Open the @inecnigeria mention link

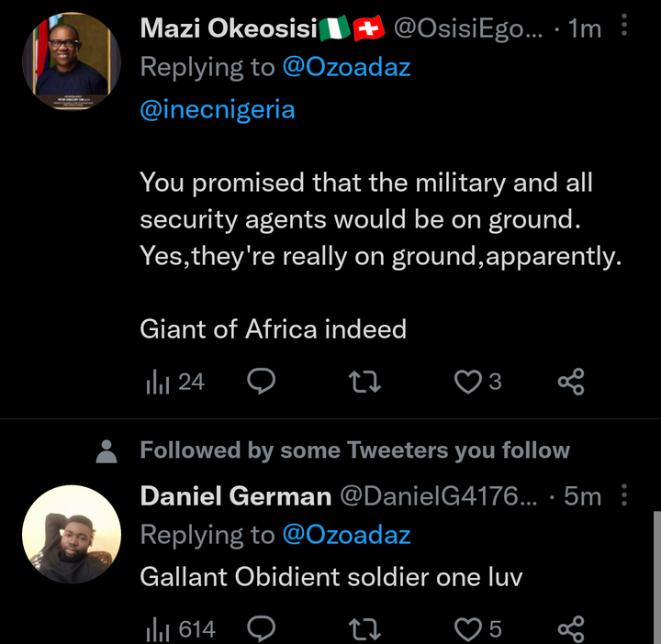click(218, 109)
